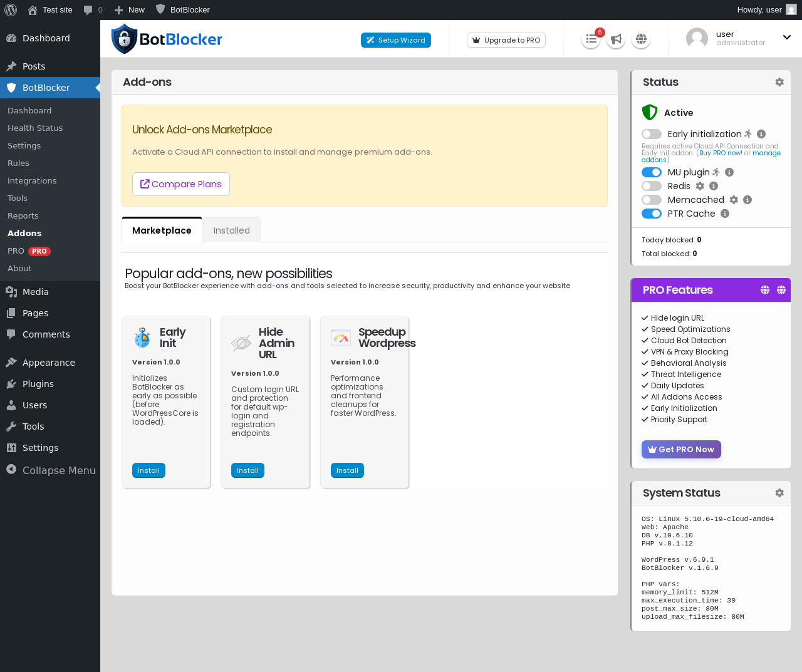This screenshot has height=672, width=802.
Task: Install the Early Init add-on
Action: 148,470
